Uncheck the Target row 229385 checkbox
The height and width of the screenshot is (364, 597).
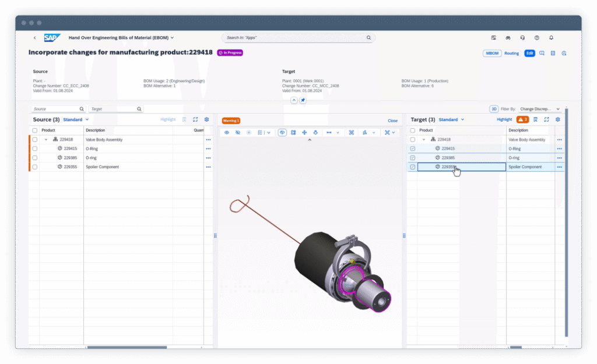coord(413,158)
